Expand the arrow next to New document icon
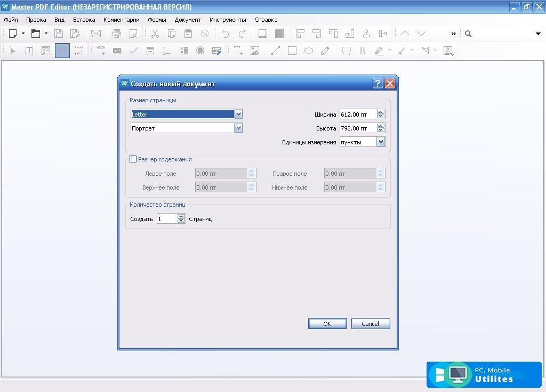The width and height of the screenshot is (546, 392). [x=23, y=34]
